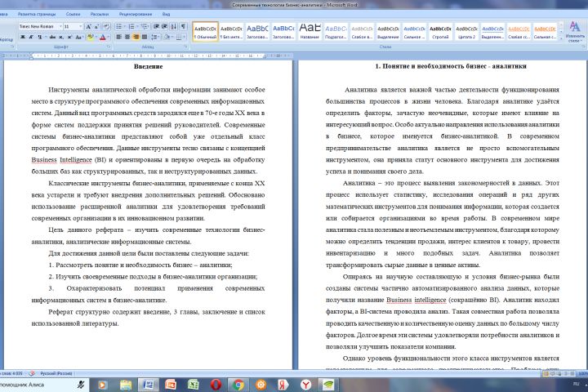Click the Sort icon
The height and width of the screenshot is (392, 588).
pos(174,27)
